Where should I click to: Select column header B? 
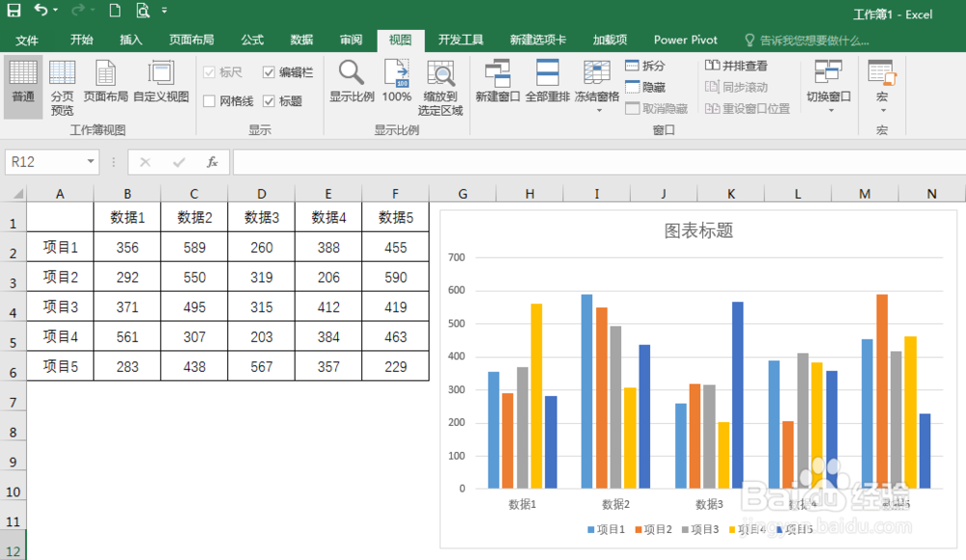coord(128,193)
